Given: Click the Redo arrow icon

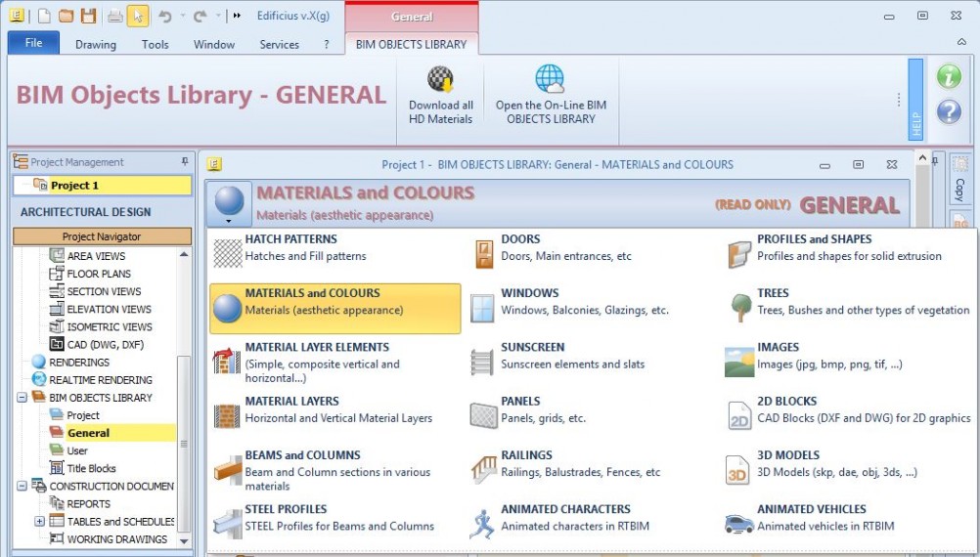Looking at the screenshot, I should [200, 16].
